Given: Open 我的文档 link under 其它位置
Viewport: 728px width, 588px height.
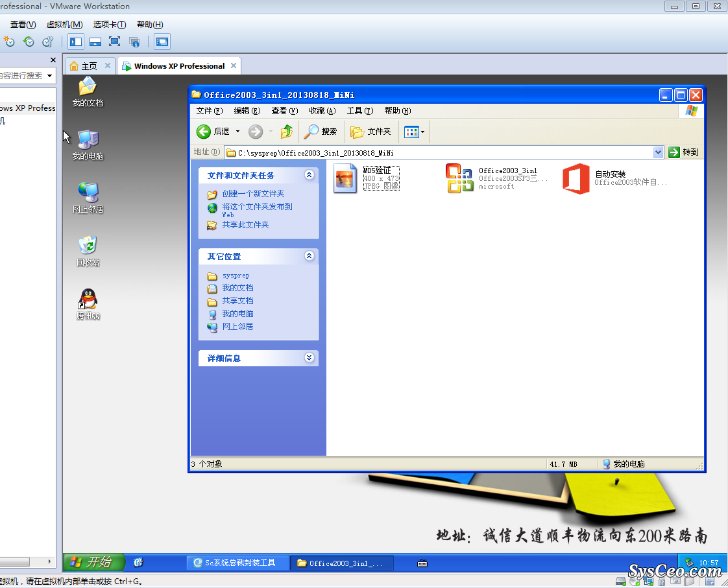Looking at the screenshot, I should (237, 288).
